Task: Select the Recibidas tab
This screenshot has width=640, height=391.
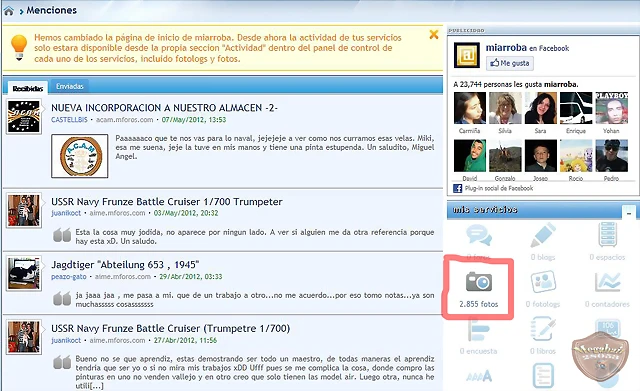Action: click(x=28, y=88)
